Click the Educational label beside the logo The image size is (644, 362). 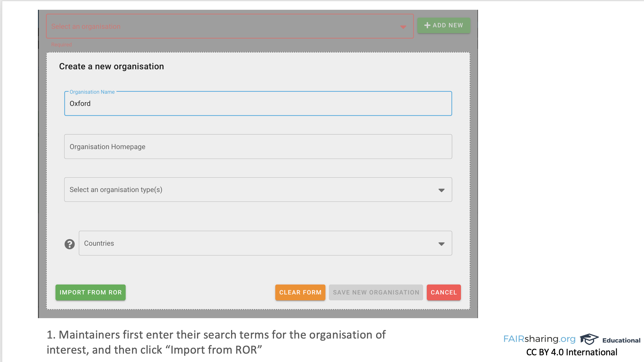point(621,340)
